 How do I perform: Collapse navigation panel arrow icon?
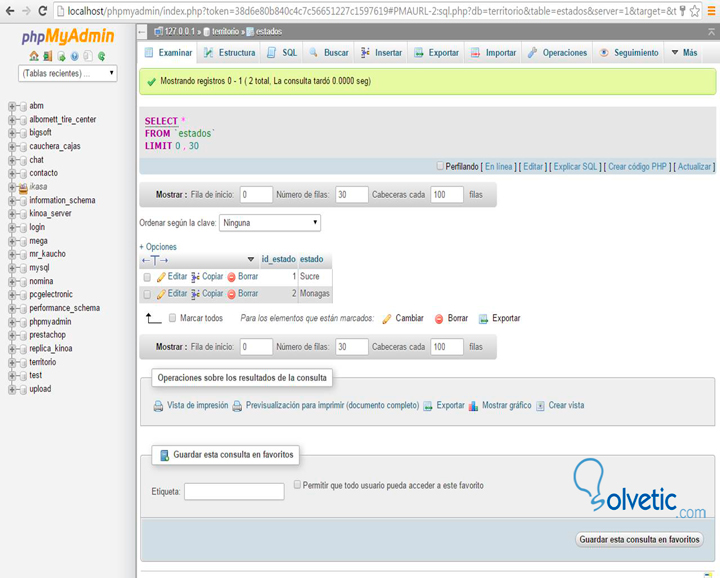[x=142, y=32]
